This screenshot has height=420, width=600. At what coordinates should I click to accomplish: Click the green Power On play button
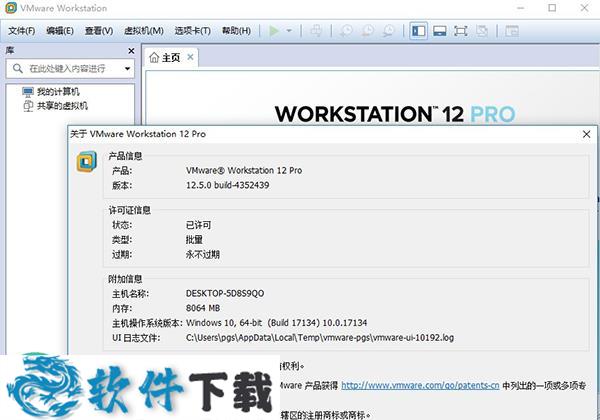pos(274,31)
